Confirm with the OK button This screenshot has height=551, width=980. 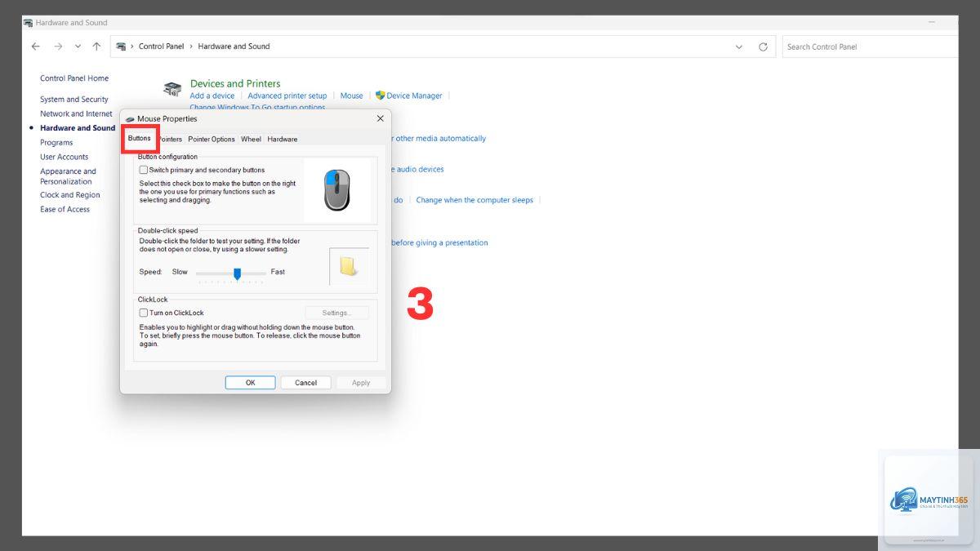click(250, 382)
